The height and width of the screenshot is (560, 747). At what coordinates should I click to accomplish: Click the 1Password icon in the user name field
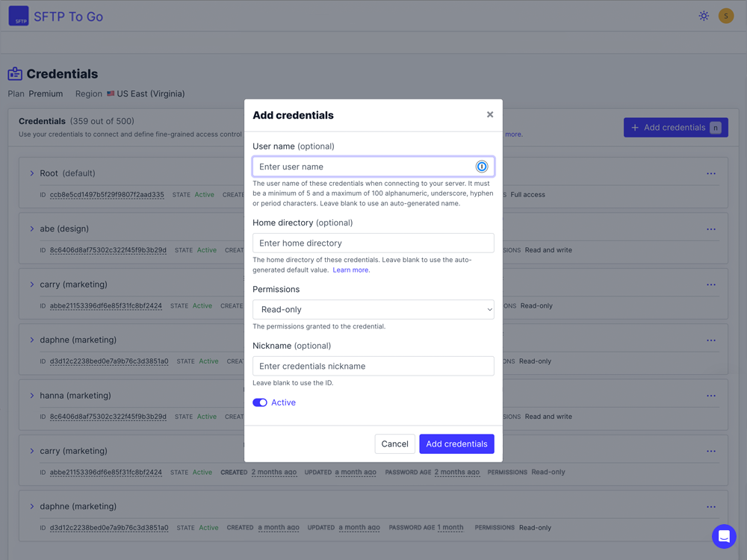coord(481,167)
